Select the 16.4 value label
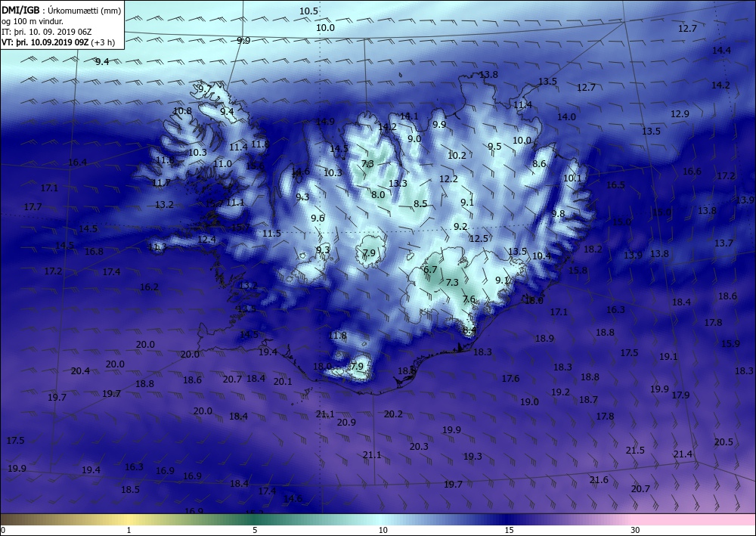756x536 pixels. (78, 163)
